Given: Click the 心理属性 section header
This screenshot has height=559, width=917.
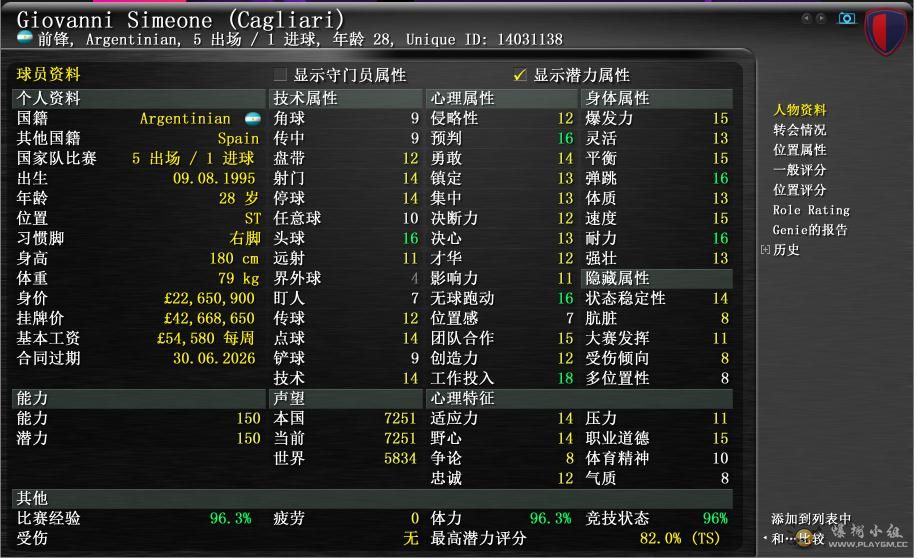Looking at the screenshot, I should pyautogui.click(x=502, y=98).
